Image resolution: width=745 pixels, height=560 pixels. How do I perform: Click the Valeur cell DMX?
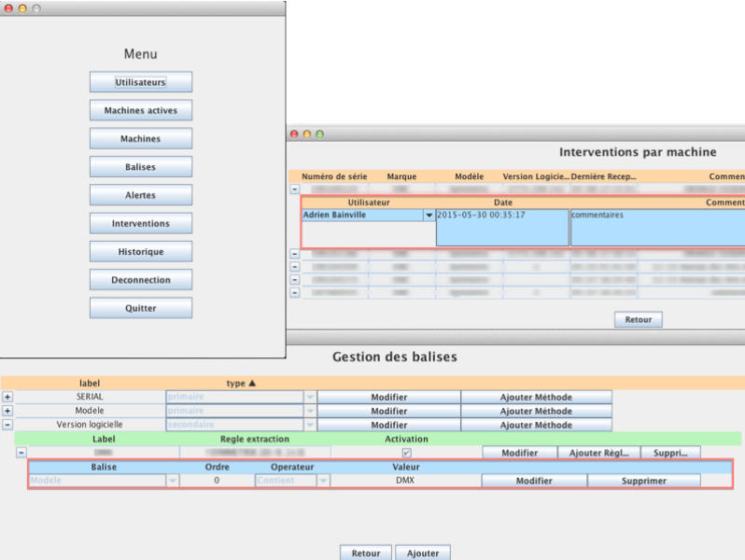tap(405, 481)
